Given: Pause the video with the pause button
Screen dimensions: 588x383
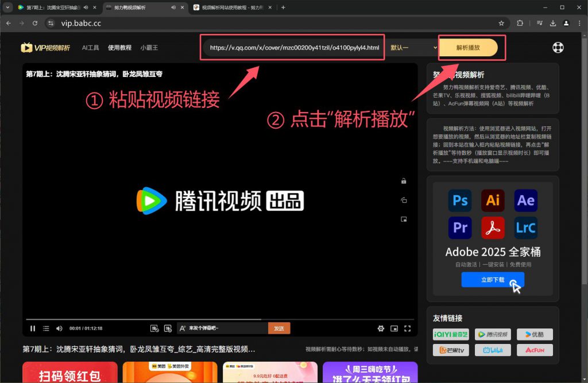Looking at the screenshot, I should [x=33, y=328].
